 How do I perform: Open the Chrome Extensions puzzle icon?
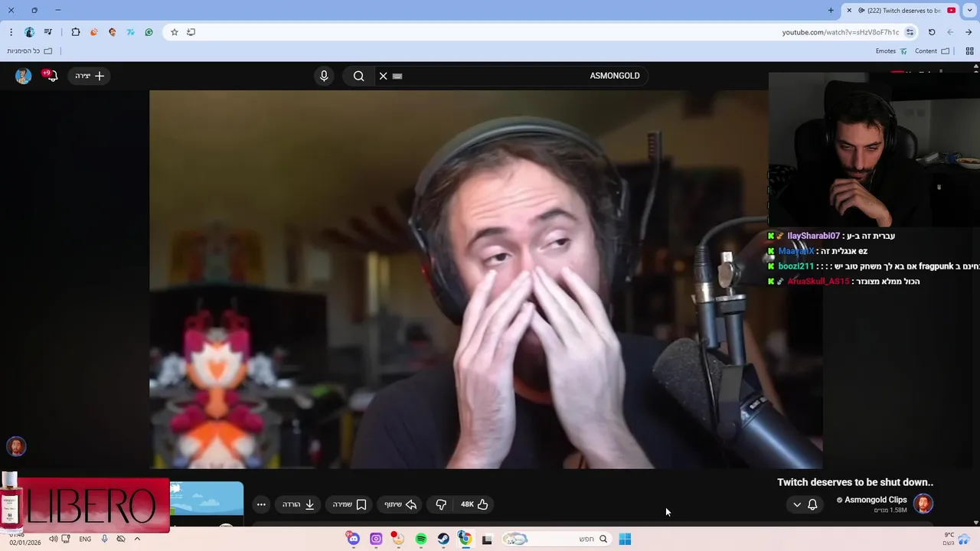point(76,32)
